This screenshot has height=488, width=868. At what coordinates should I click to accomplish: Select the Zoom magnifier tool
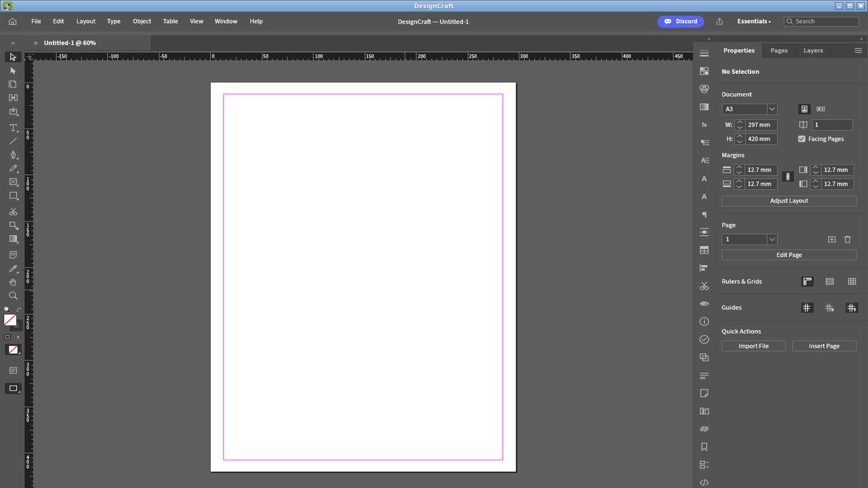[13, 296]
